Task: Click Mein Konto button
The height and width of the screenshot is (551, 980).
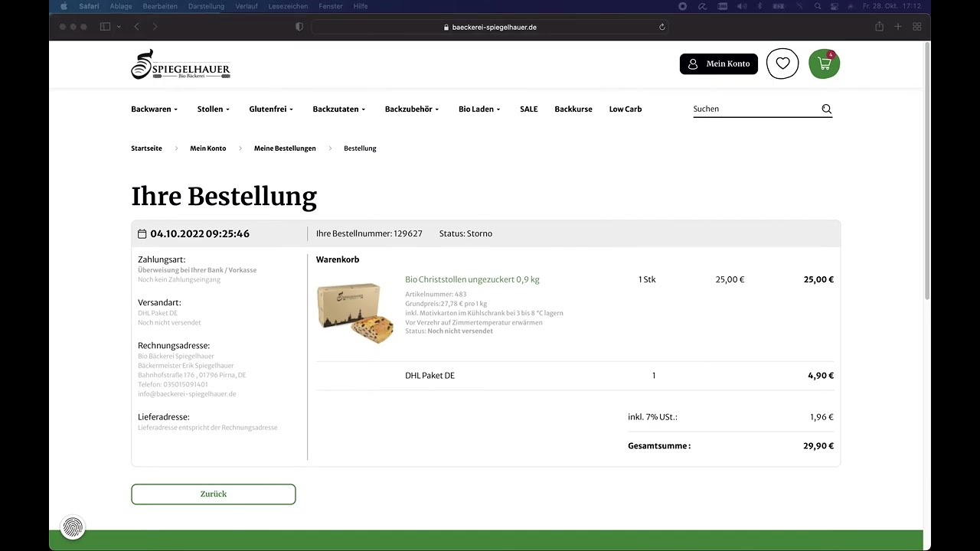Action: tap(719, 64)
